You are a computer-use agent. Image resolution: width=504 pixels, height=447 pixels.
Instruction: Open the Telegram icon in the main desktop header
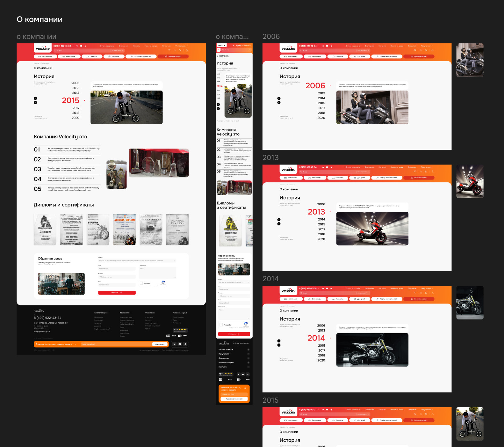click(85, 46)
